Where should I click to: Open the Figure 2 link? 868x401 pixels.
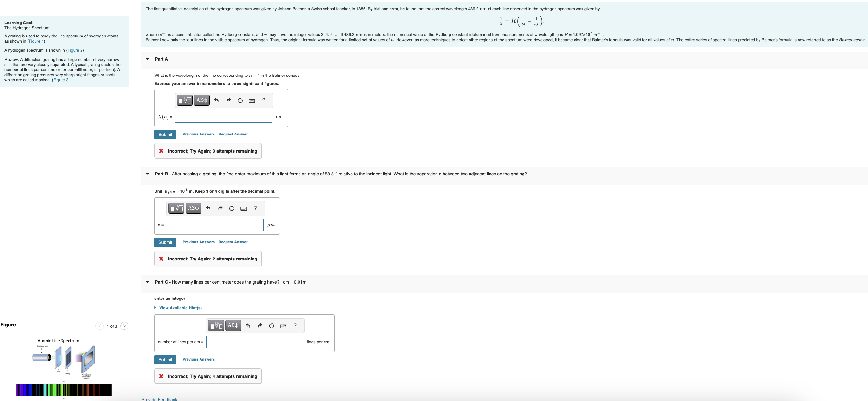coord(75,50)
